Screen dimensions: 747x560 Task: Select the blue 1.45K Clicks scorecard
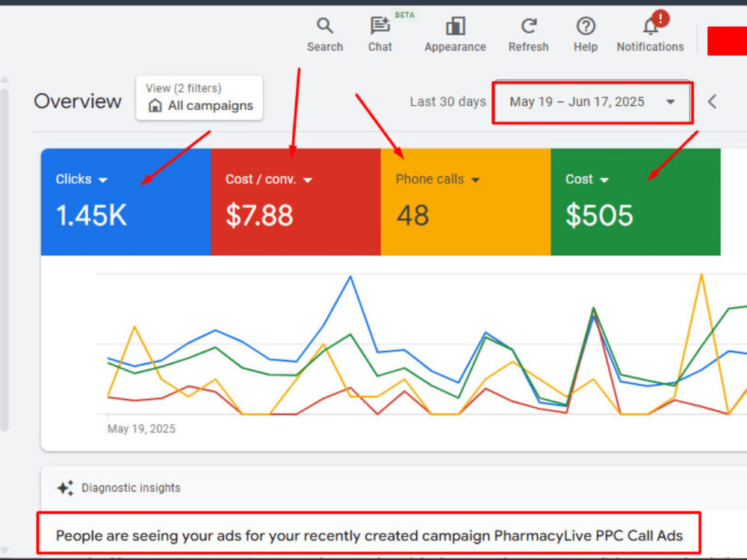click(125, 202)
